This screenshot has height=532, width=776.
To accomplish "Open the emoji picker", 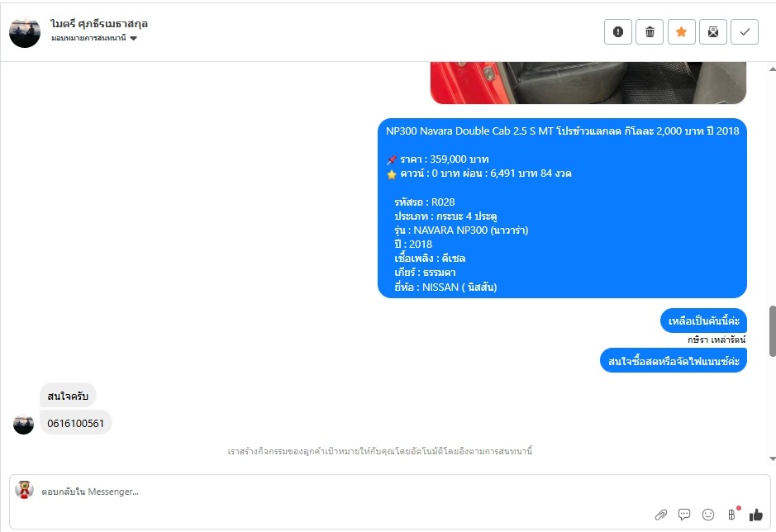I will 708,515.
